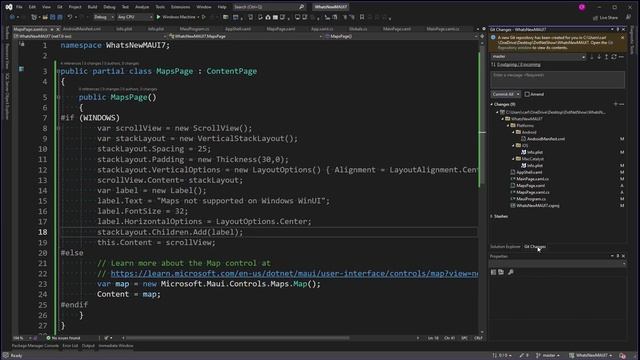Click the Property Pages wrench icon

pyautogui.click(x=511, y=272)
